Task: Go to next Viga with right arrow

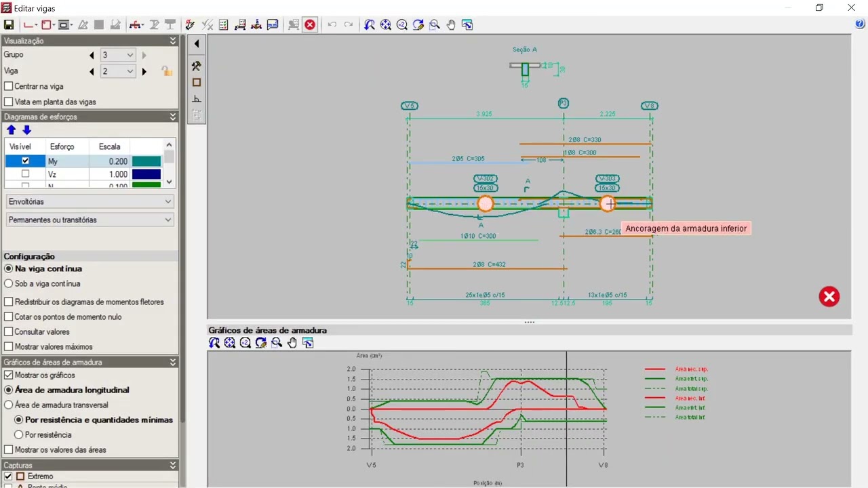Action: click(144, 71)
